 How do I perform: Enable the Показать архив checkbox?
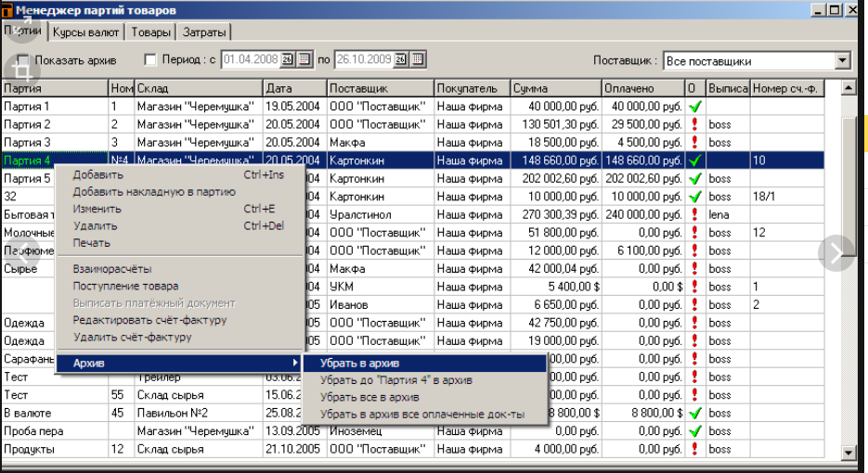point(23,61)
